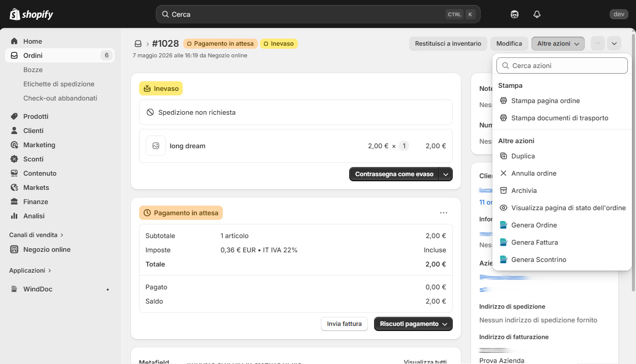Click eye icon for order status page

(504, 208)
